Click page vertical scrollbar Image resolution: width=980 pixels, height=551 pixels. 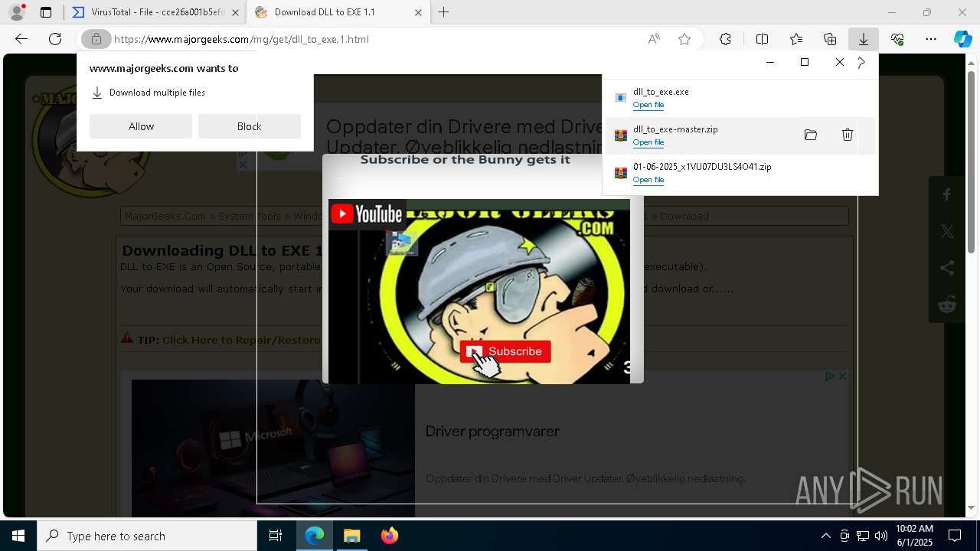coord(971,161)
